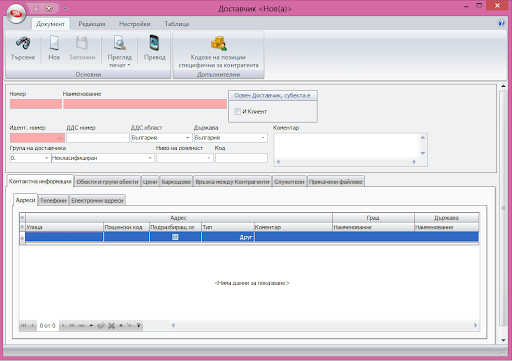Screen dimensions: 512x361
Task: Click the Улица column header
Action: [x=64, y=227]
